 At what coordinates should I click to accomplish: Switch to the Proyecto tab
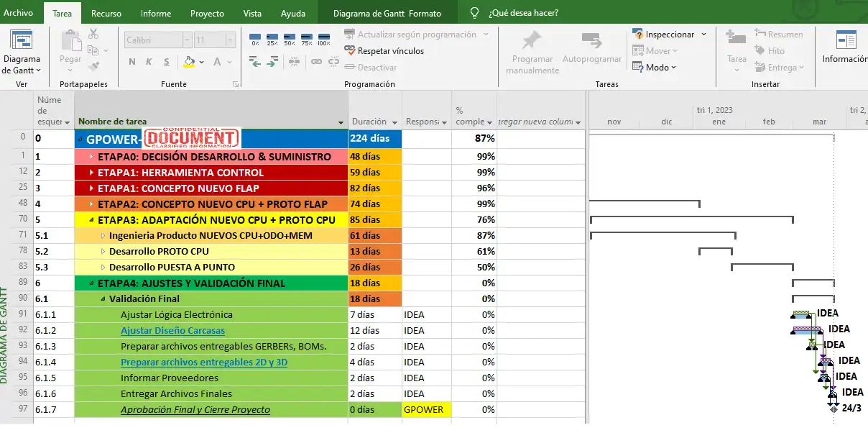click(x=207, y=13)
